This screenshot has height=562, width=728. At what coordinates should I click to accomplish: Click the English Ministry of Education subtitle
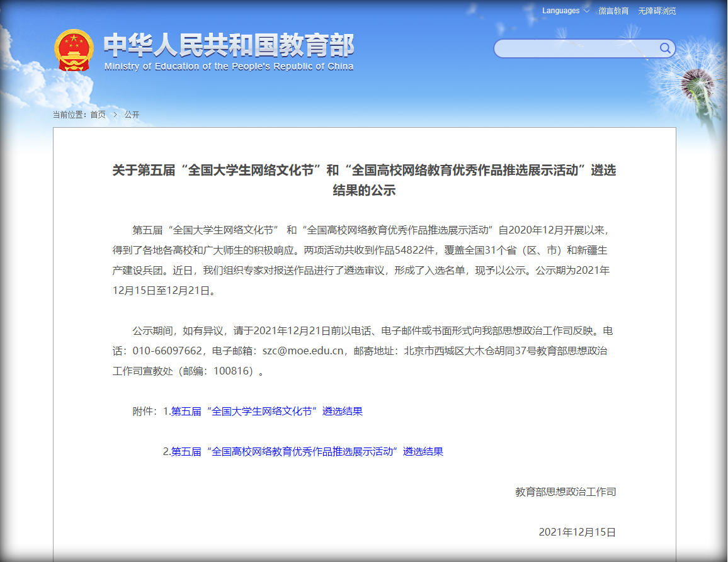[x=229, y=67]
